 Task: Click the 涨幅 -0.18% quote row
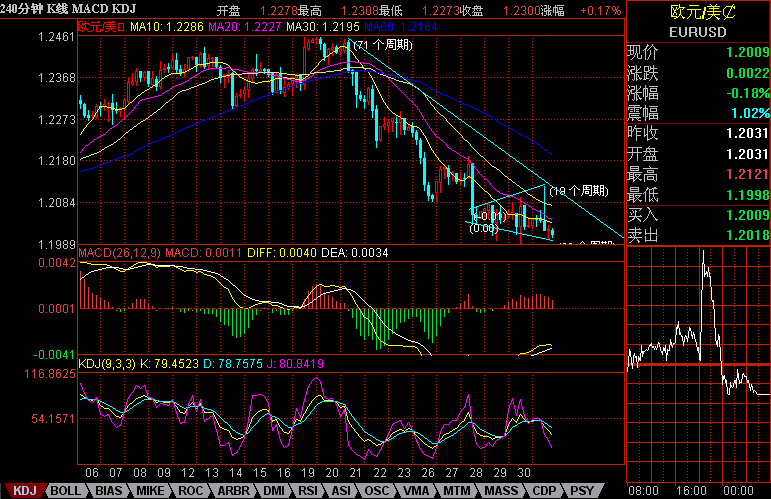point(698,93)
